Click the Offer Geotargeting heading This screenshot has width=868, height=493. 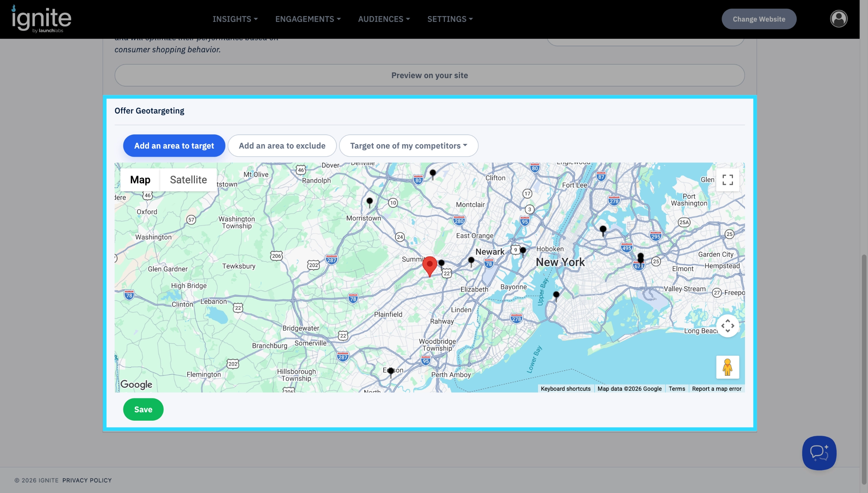[149, 111]
